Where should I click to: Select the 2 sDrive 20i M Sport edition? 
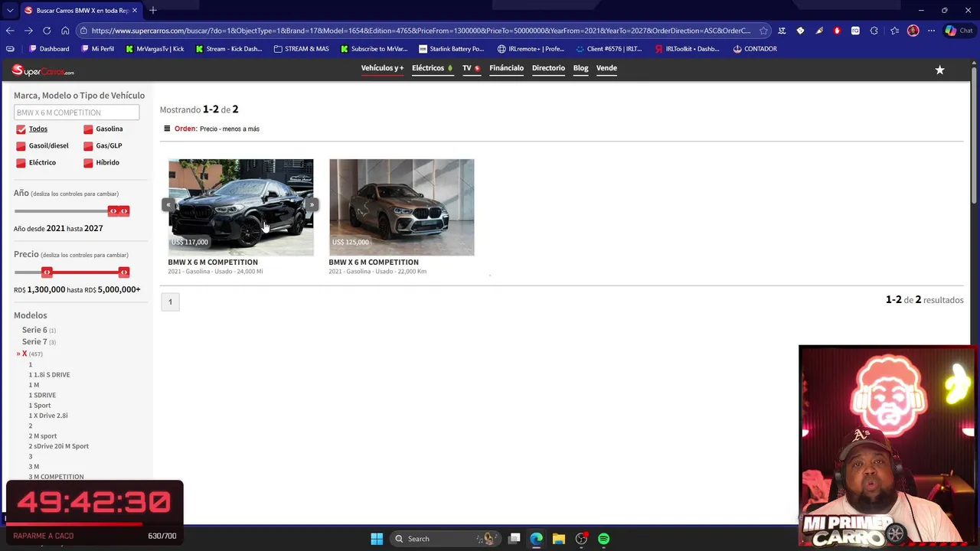[x=59, y=446]
